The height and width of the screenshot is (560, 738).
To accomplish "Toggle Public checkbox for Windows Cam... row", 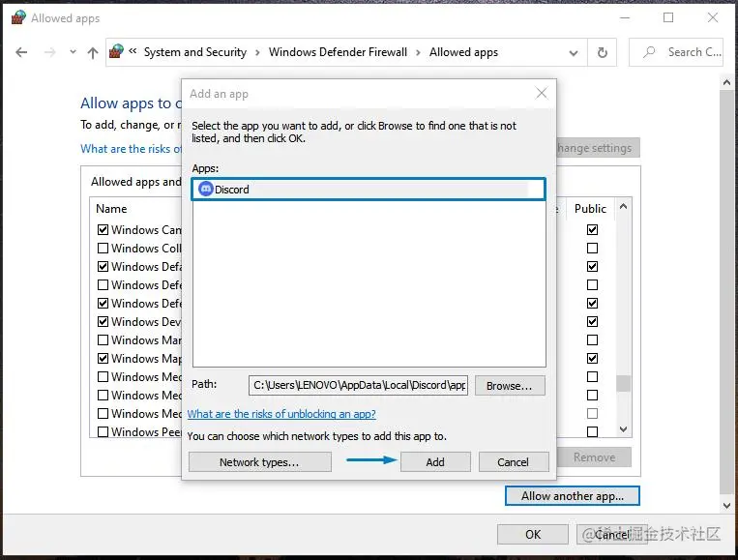I will coord(592,229).
